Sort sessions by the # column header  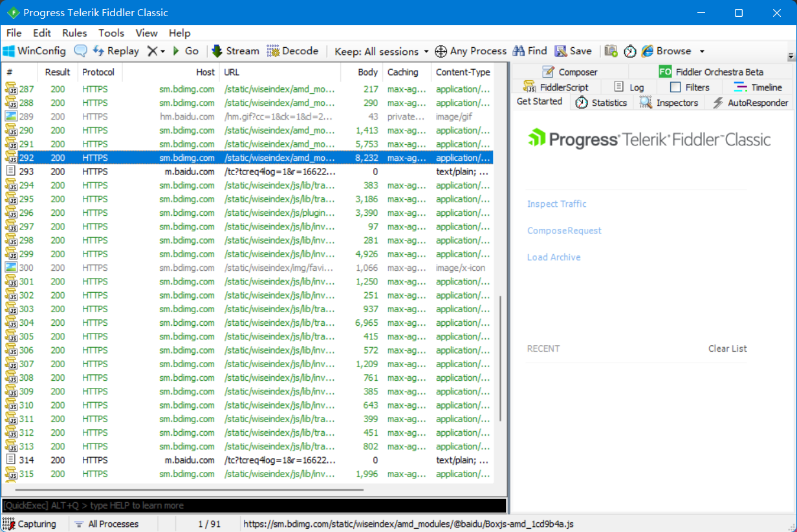[x=19, y=72]
